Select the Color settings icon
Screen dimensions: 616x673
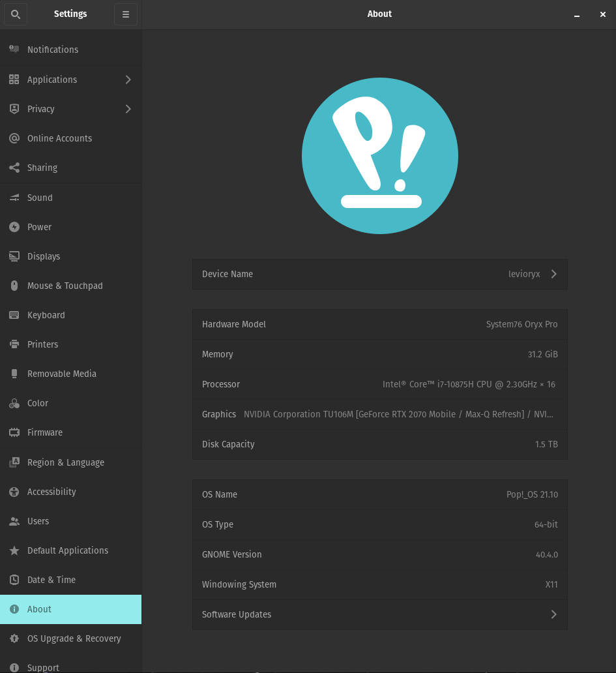pyautogui.click(x=13, y=403)
